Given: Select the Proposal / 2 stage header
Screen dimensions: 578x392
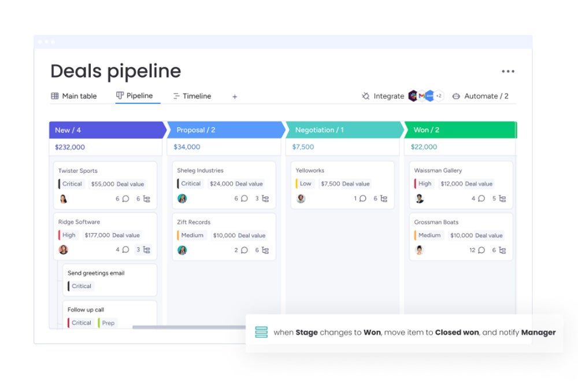Looking at the screenshot, I should tap(227, 130).
